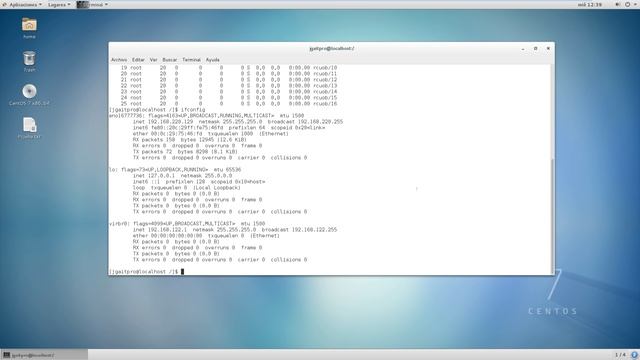
Task: Maximize the terminal window
Action: 536,49
